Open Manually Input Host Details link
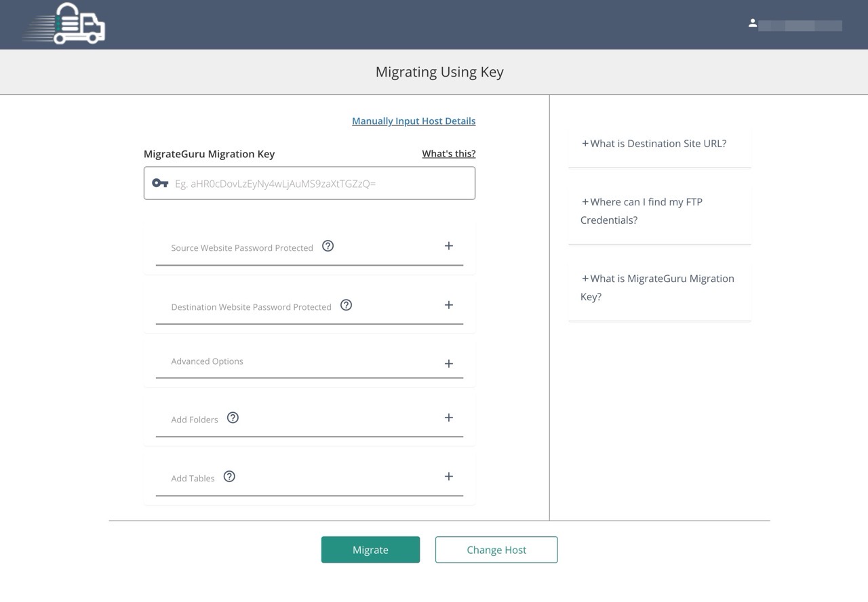This screenshot has width=868, height=602. pyautogui.click(x=414, y=121)
